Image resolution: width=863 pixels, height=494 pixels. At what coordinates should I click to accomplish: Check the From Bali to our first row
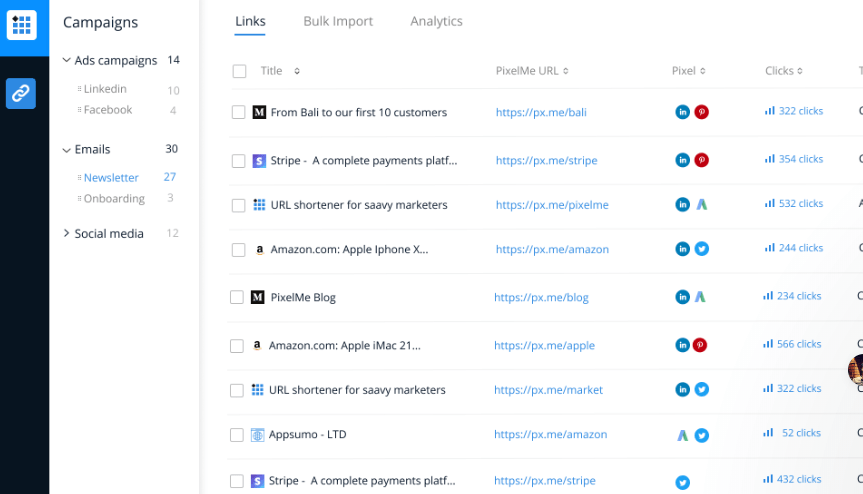coord(238,112)
